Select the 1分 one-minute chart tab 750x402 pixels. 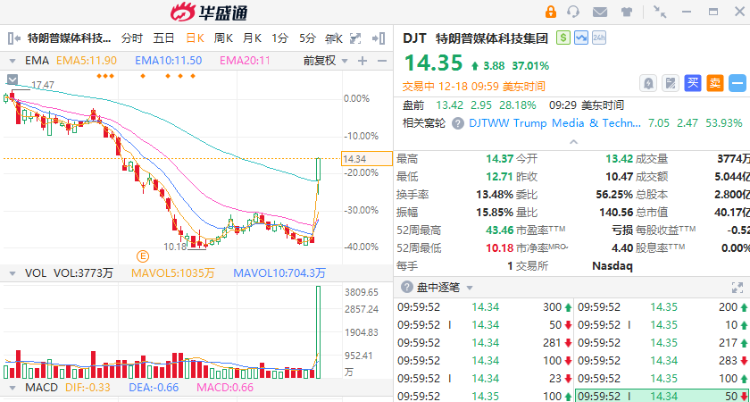[x=280, y=38]
